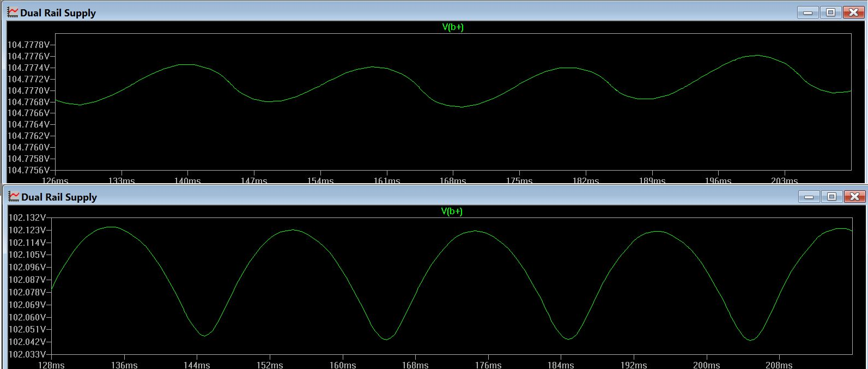Click the 102.069V vertical axis label
The image size is (868, 369).
(27, 305)
